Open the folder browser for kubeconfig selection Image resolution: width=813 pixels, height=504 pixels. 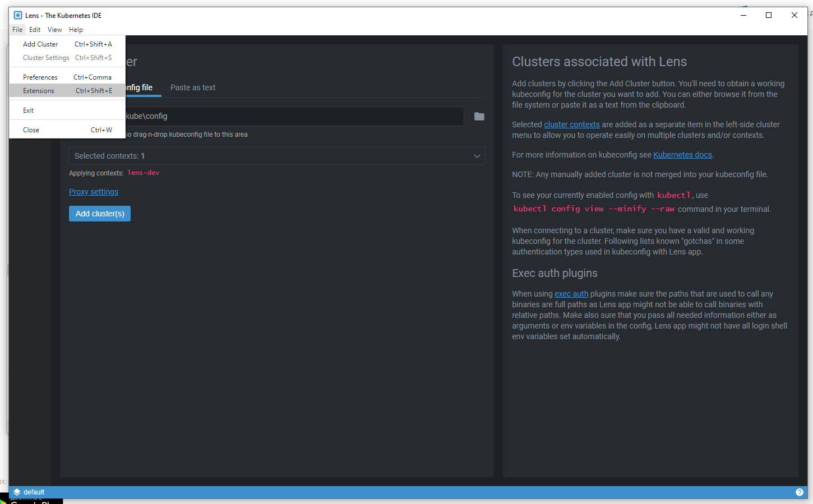[479, 116]
